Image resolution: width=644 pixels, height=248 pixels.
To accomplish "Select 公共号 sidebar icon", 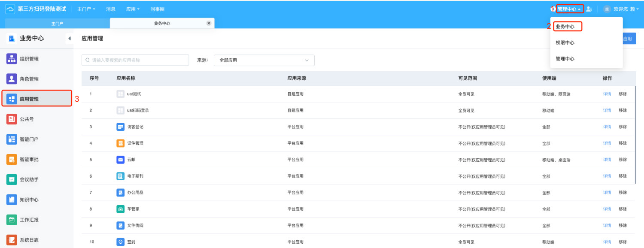I will click(12, 119).
